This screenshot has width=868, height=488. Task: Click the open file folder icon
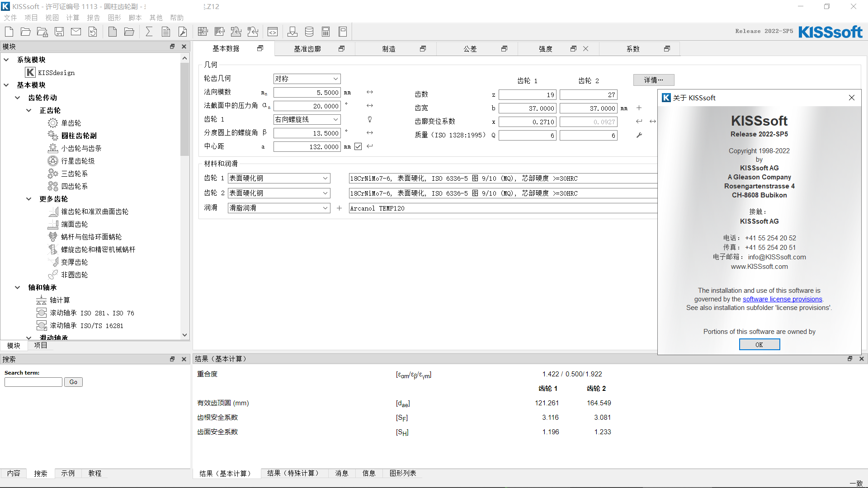coord(26,32)
